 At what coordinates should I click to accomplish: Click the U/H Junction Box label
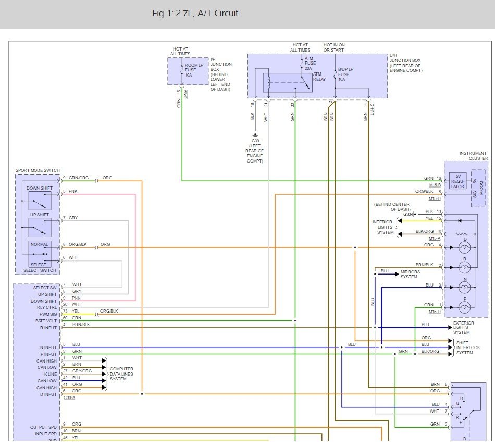(x=406, y=63)
